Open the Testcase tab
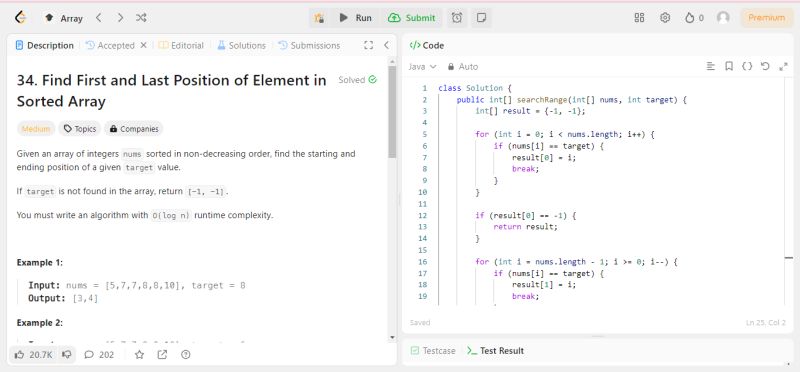 click(433, 351)
